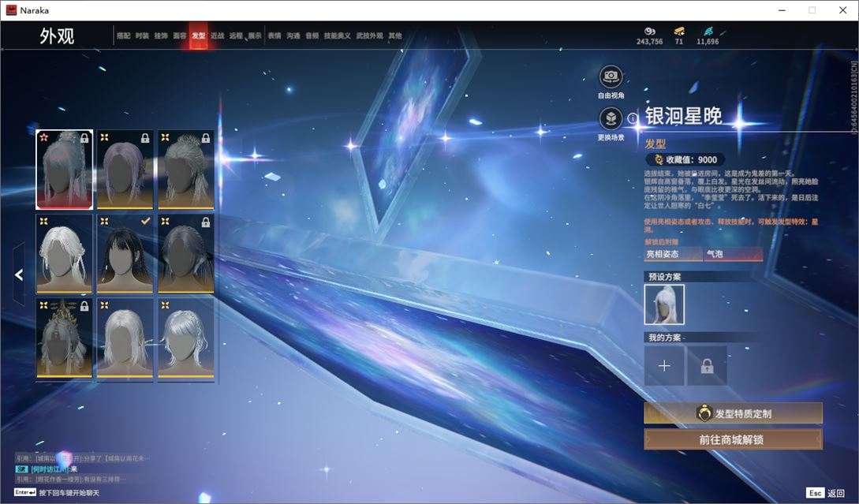
Task: Switch to the 时装 tab
Action: [142, 35]
